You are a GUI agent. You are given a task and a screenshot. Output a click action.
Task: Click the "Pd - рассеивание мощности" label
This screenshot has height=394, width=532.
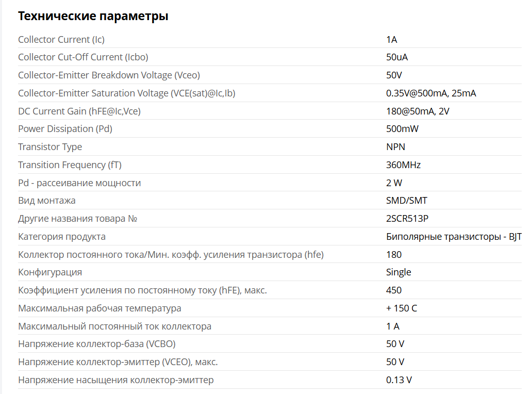(x=79, y=183)
